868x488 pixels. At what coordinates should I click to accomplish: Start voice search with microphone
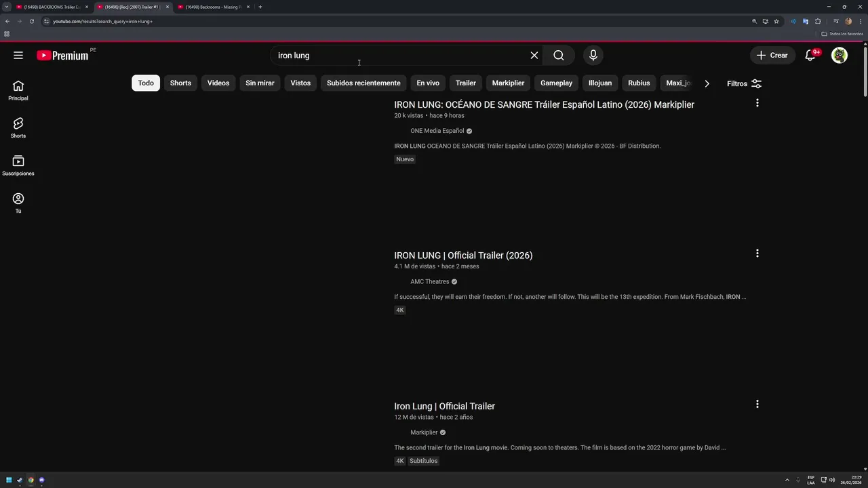[x=593, y=56]
